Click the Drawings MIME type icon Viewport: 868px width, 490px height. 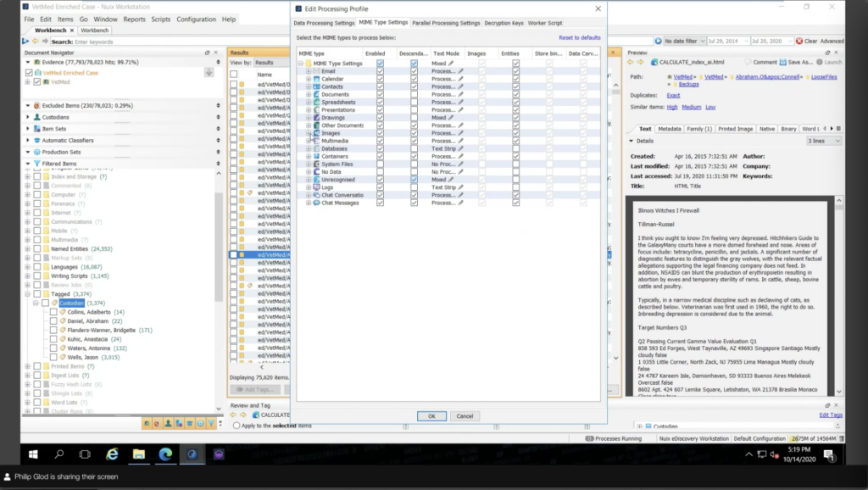(x=317, y=117)
